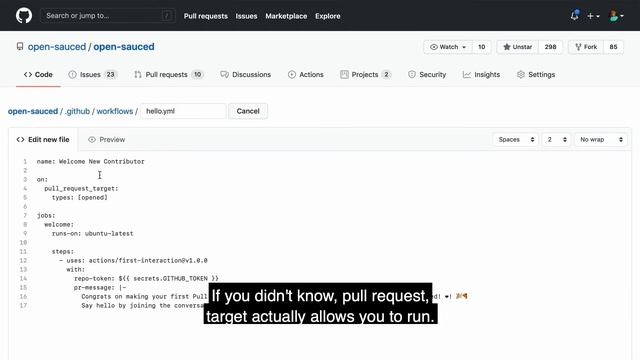Go to Explore
Image resolution: width=640 pixels, height=360 pixels.
tap(327, 16)
